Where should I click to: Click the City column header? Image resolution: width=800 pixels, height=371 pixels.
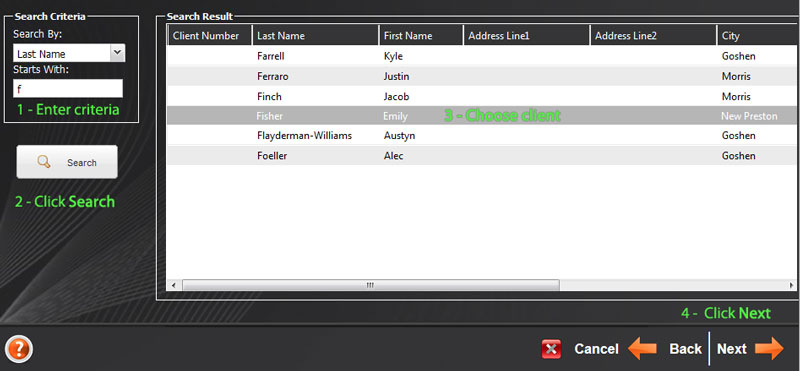pyautogui.click(x=758, y=36)
